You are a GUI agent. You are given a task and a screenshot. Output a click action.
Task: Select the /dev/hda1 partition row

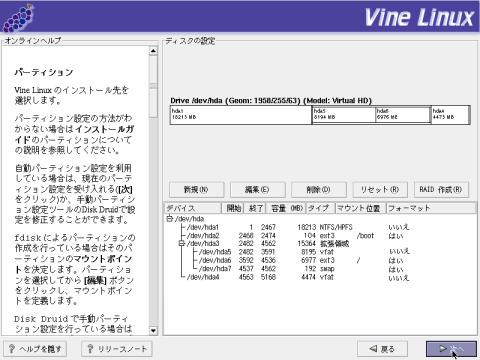pos(320,227)
